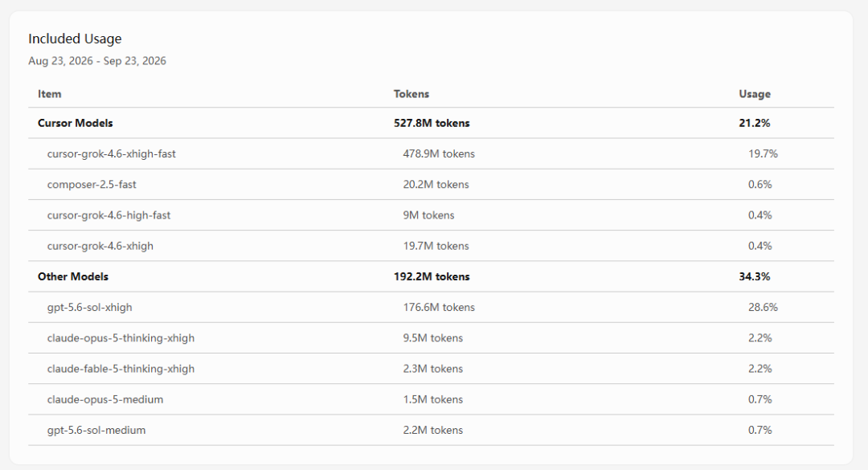Click the 0.6% usage cell
This screenshot has width=868, height=470.
pos(760,184)
